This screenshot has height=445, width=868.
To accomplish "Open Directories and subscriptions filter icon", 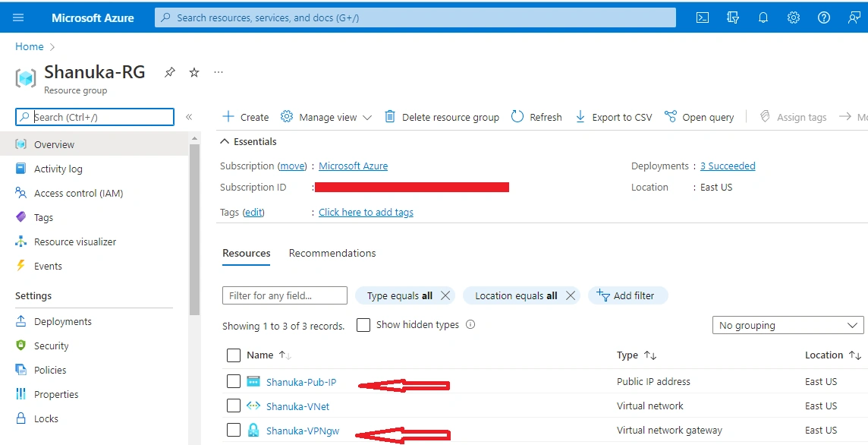I will click(733, 17).
